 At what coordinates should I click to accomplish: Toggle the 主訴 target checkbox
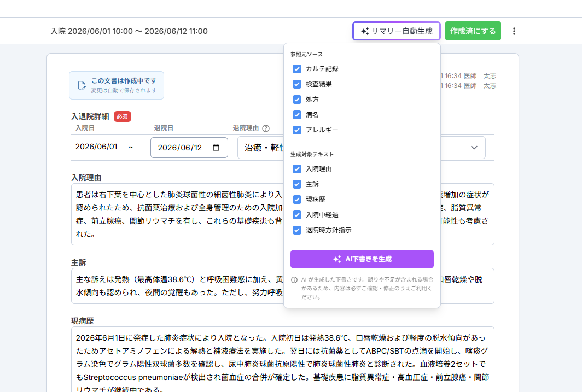point(297,184)
